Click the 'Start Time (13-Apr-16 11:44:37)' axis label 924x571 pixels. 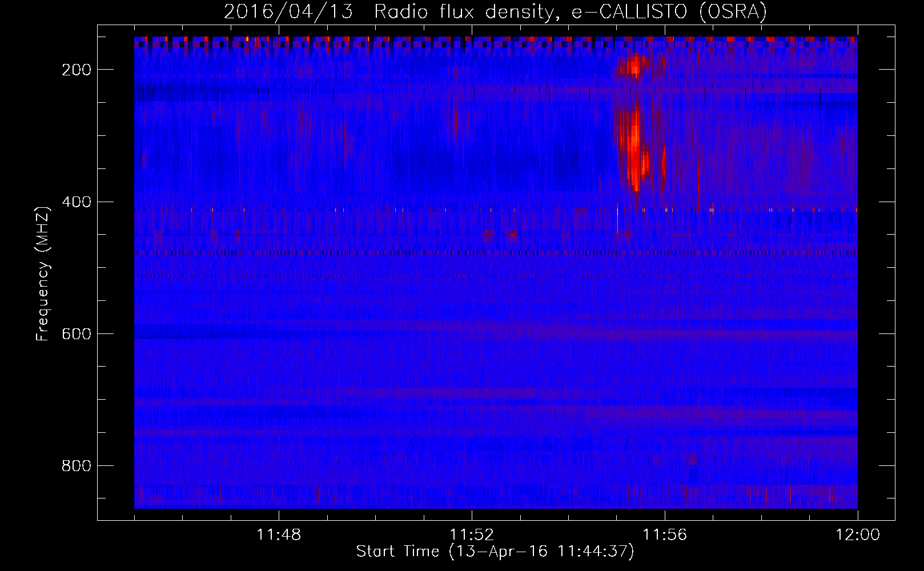[495, 552]
